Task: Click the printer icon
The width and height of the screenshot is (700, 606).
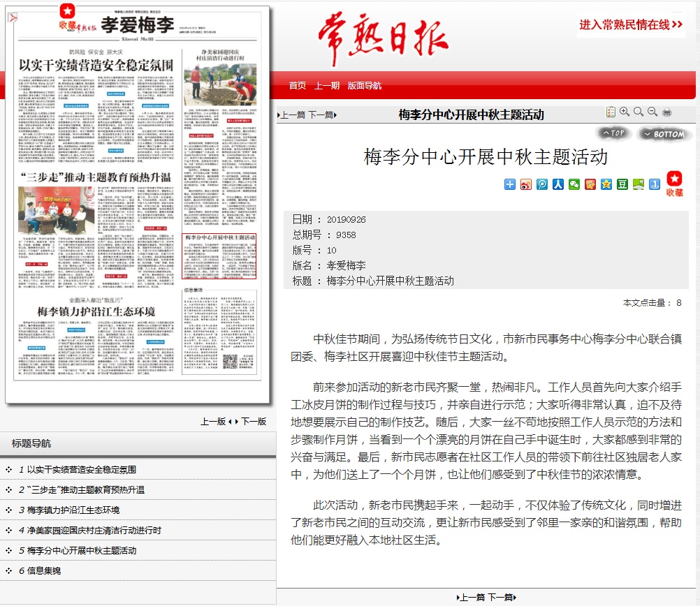Action: point(666,112)
